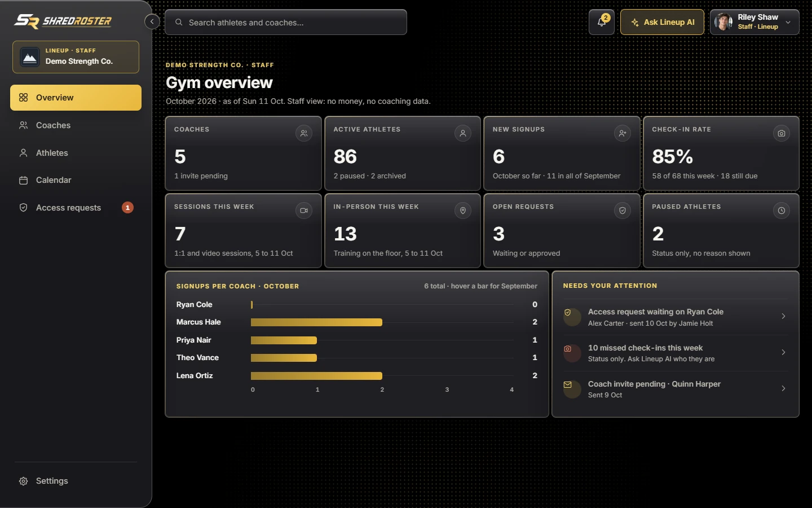Open Ask Lineup AI
This screenshot has width=812, height=508.
click(662, 22)
